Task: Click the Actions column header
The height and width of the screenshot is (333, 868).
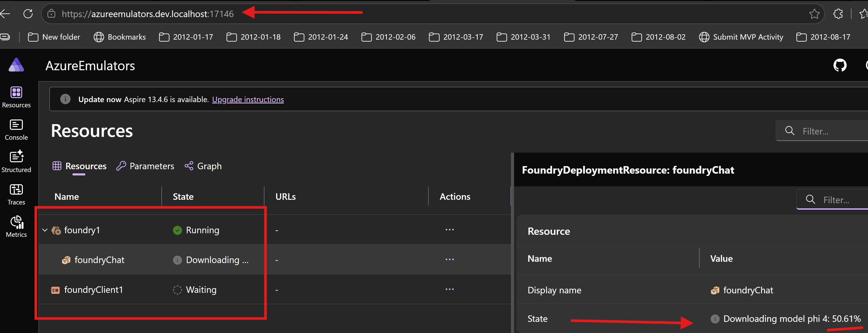Action: click(455, 197)
